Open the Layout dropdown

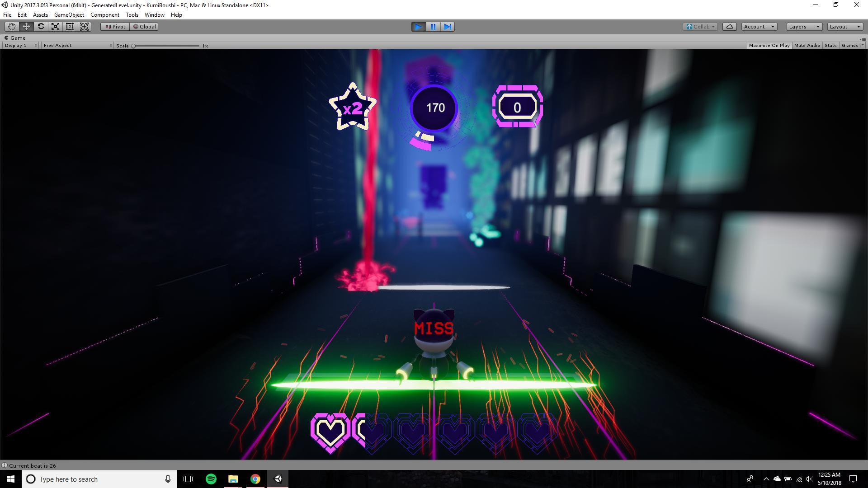845,27
